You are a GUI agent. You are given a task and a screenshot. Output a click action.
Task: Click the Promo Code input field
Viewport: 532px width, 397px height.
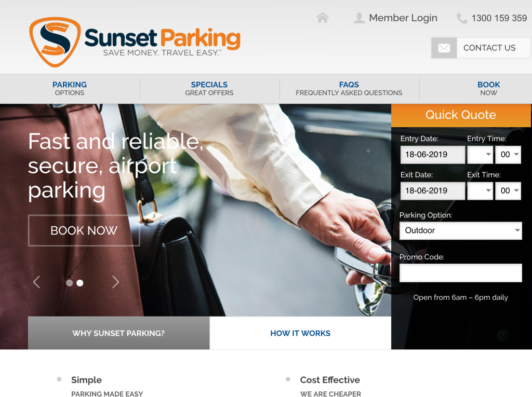pos(460,273)
